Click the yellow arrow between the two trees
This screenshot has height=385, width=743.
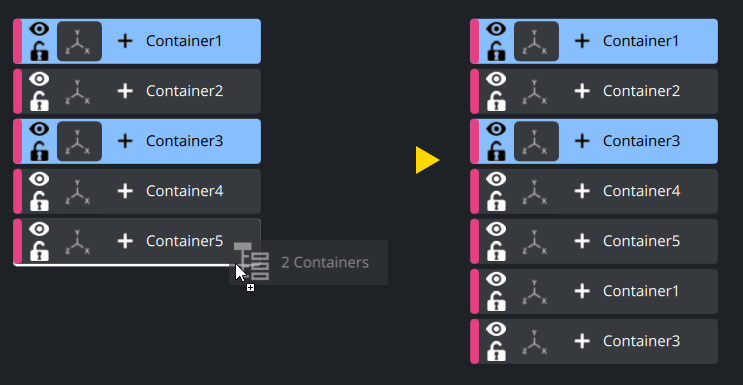click(x=427, y=160)
